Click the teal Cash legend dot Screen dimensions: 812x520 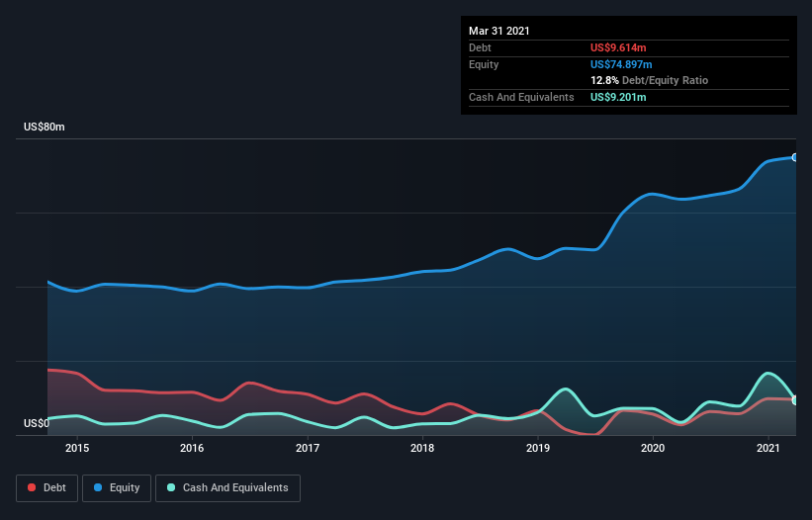coord(171,487)
